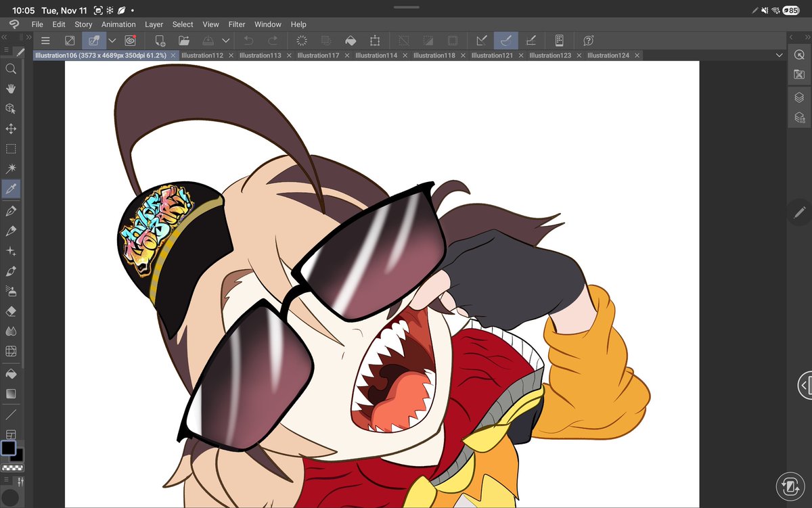The width and height of the screenshot is (812, 508).
Task: Open the canvas tab list dropdown
Action: pyautogui.click(x=779, y=55)
